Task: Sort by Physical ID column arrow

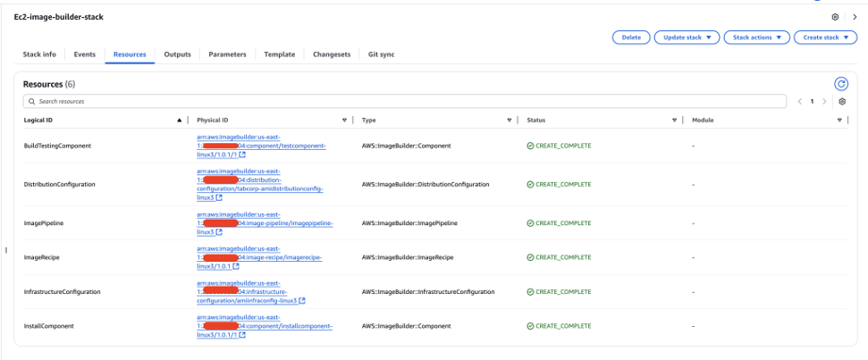Action: click(x=344, y=120)
